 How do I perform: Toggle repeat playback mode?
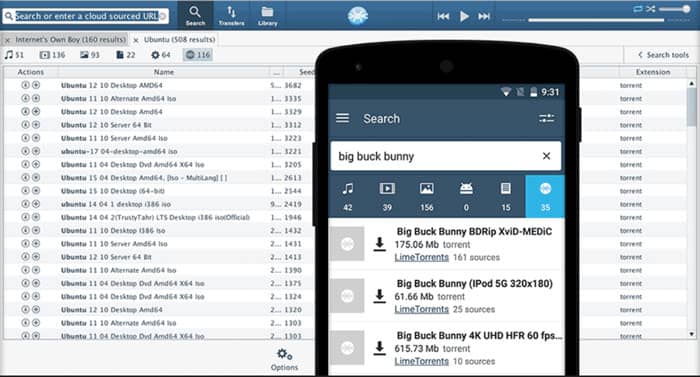click(x=638, y=8)
